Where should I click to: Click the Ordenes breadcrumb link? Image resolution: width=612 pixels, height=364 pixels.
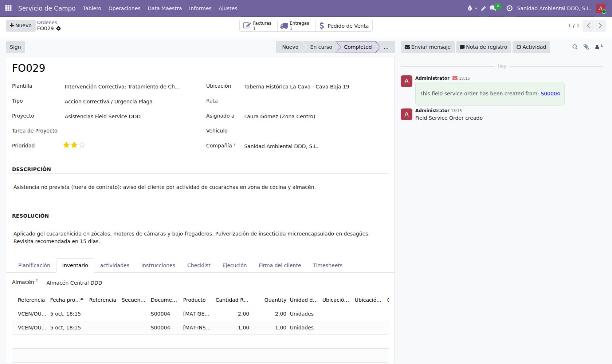coord(47,22)
